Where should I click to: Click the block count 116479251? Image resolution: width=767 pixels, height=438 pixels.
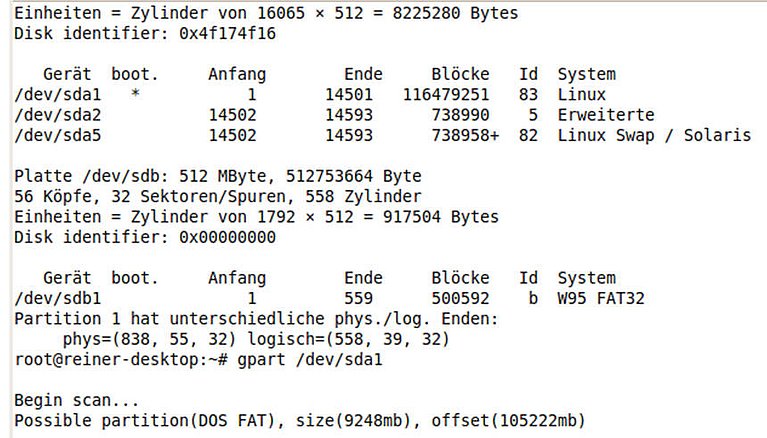click(x=447, y=95)
